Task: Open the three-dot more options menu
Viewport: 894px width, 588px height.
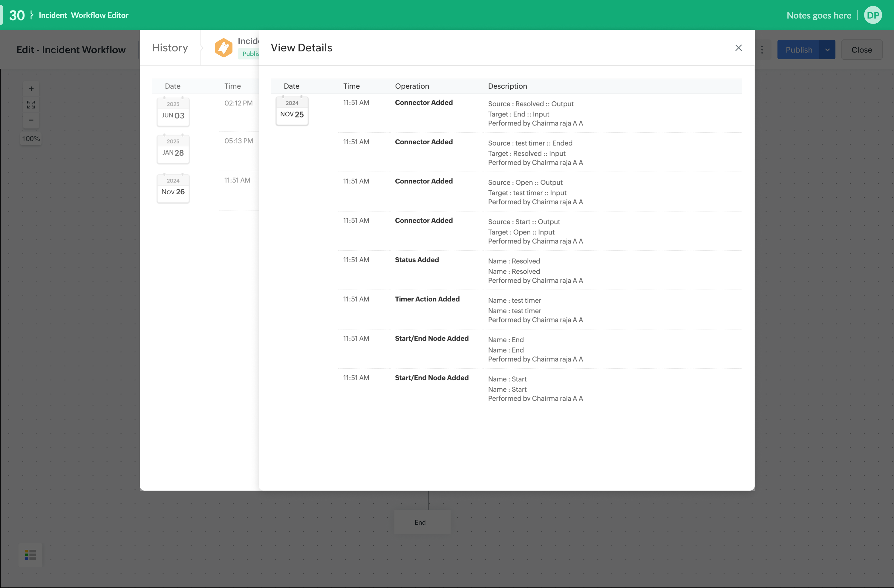Action: (x=762, y=50)
